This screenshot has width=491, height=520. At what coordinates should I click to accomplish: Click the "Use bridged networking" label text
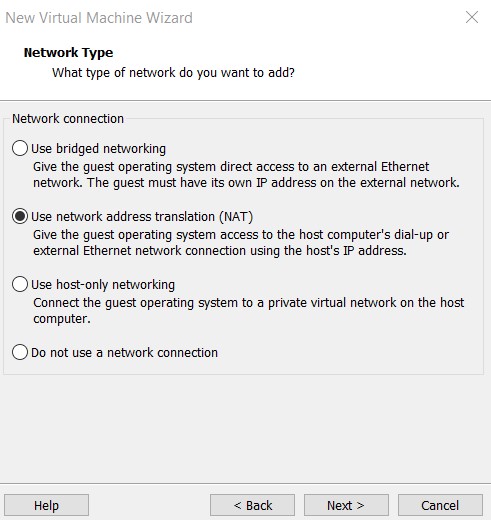[x=98, y=149]
